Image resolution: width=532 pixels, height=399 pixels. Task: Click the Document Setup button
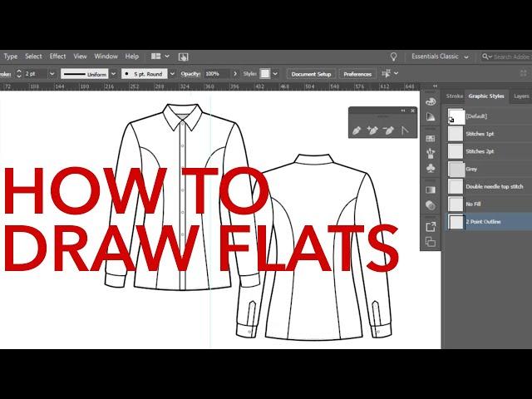pyautogui.click(x=311, y=74)
